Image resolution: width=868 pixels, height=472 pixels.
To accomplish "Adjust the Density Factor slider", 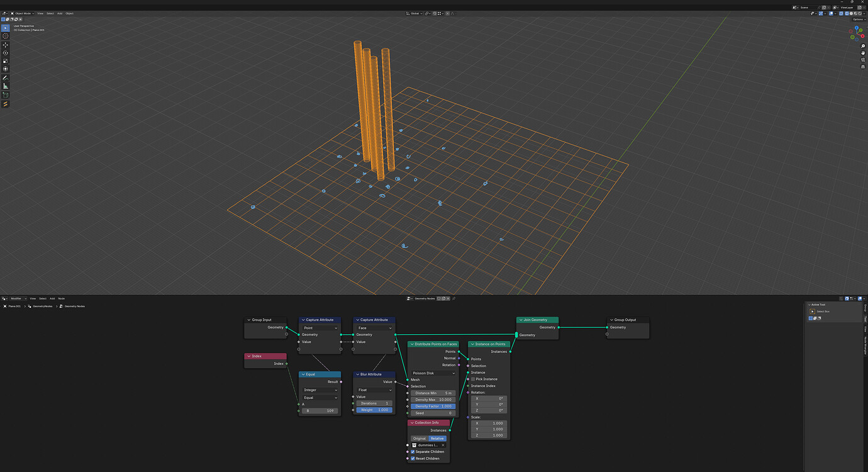I will point(434,407).
